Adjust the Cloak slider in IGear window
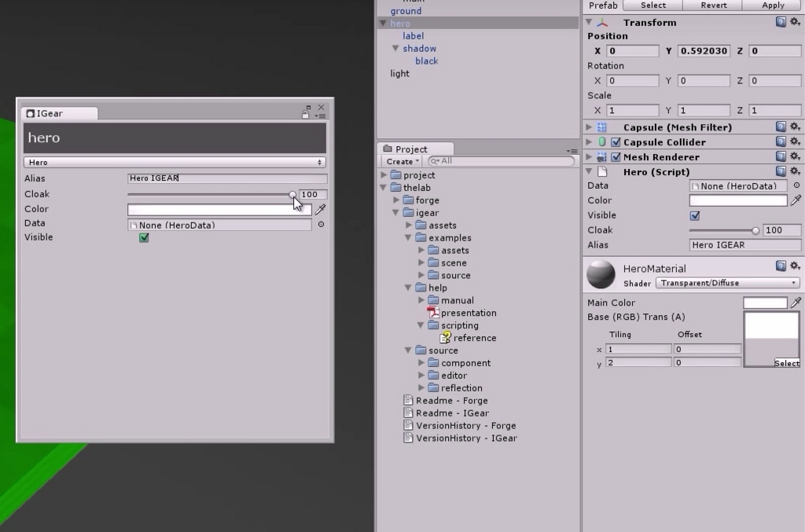 (x=210, y=194)
